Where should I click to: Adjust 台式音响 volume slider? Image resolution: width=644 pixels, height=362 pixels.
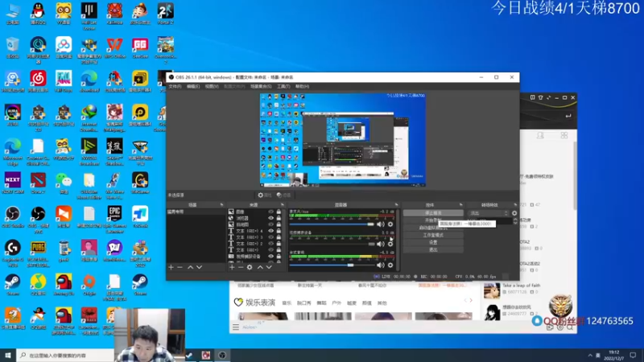coord(332,265)
